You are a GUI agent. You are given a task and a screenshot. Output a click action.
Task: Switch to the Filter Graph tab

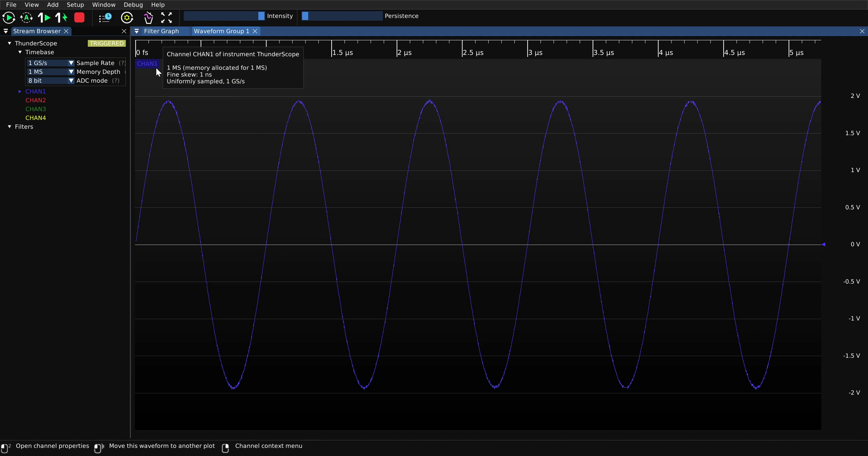tap(161, 31)
